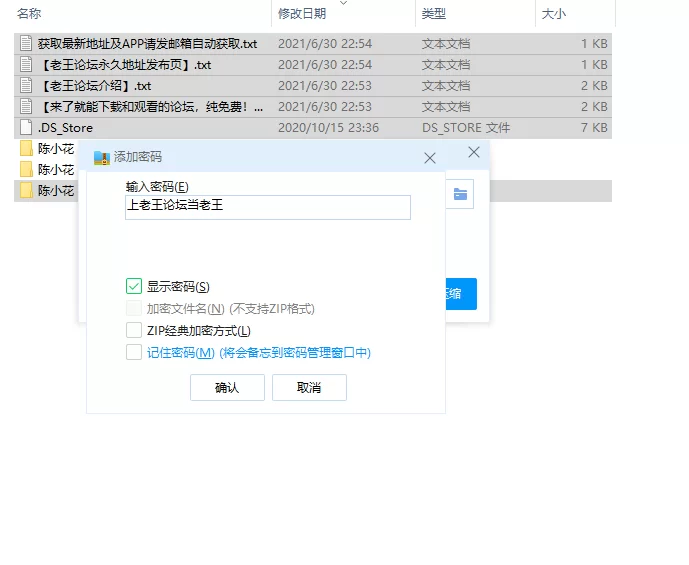Click the icon of 【老王论坛永久地址发布页】.txt
This screenshot has width=689, height=565.
(x=26, y=64)
